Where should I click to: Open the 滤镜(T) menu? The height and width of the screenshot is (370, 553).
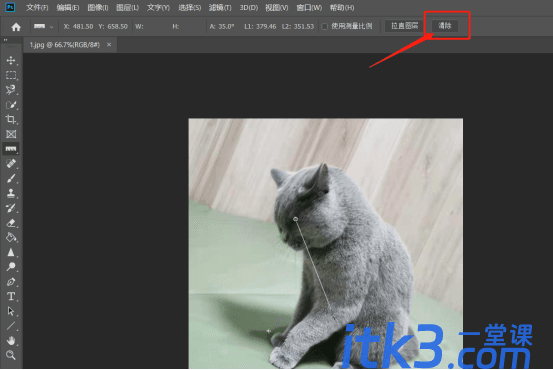pyautogui.click(x=220, y=7)
